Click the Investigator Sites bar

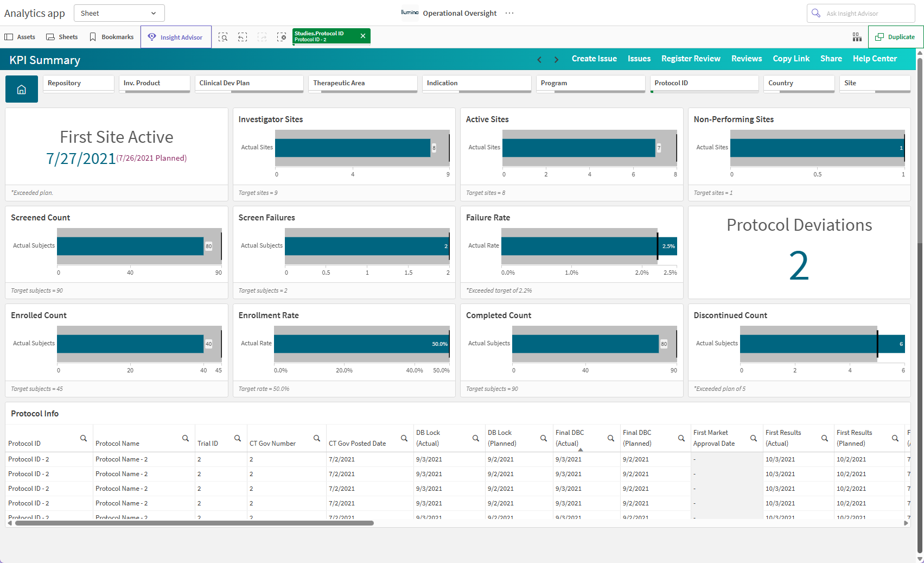353,148
